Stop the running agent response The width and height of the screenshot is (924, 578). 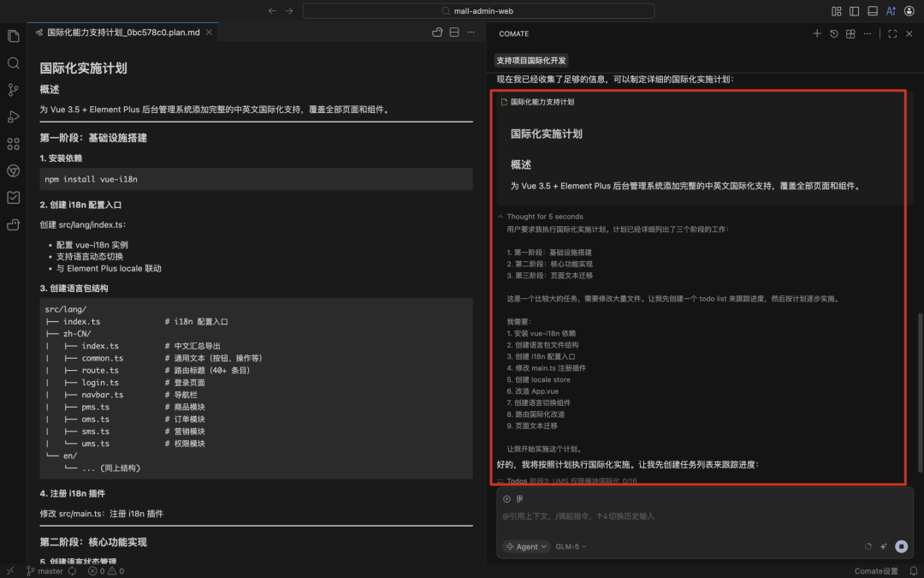click(901, 546)
